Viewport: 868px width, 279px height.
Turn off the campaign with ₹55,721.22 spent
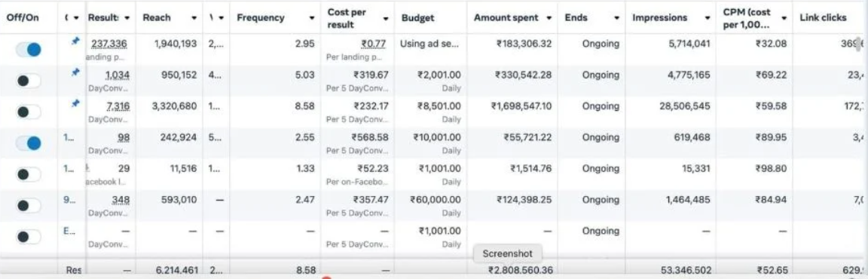[28, 143]
